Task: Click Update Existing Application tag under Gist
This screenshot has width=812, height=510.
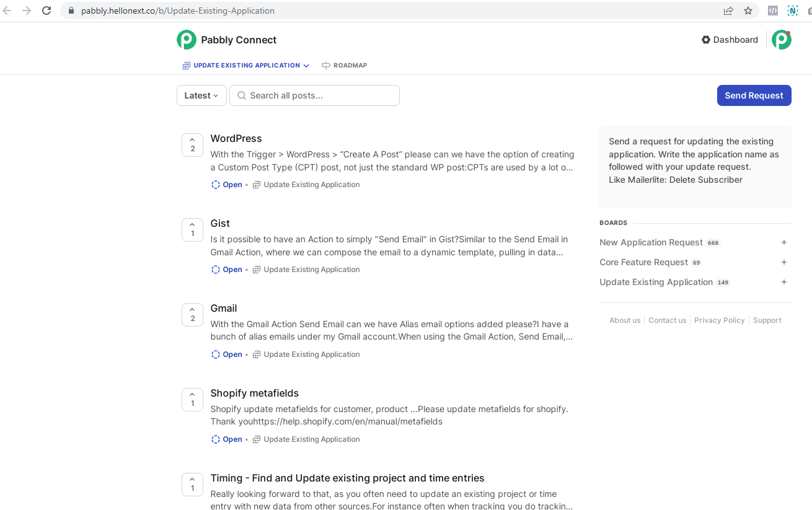Action: [312, 270]
